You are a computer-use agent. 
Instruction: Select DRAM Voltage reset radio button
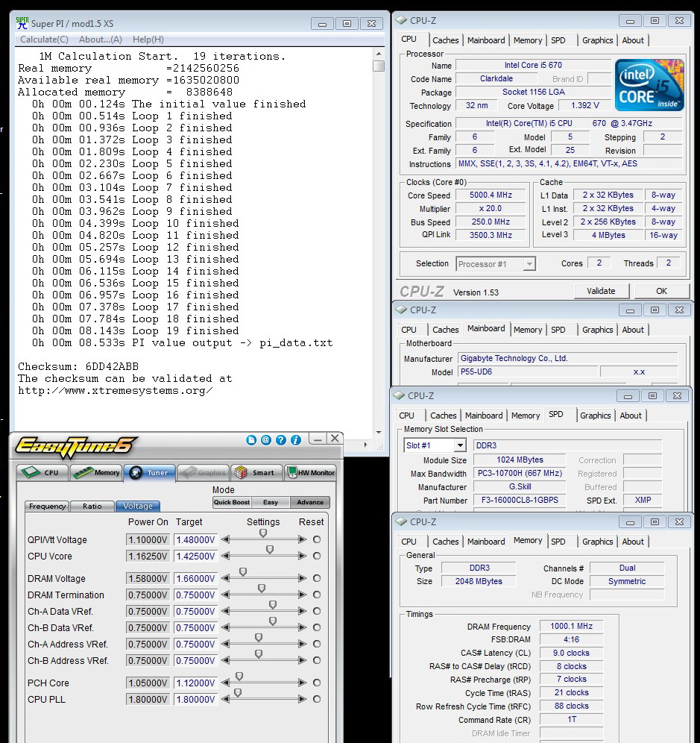click(x=317, y=578)
